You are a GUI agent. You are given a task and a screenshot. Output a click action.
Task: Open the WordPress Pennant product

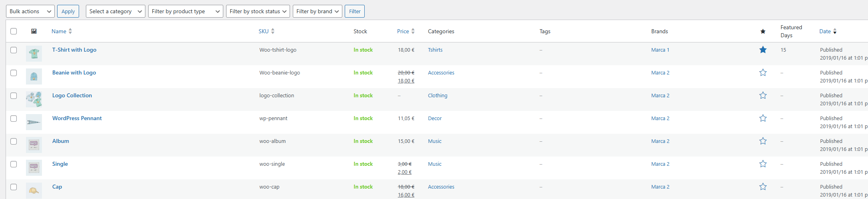pyautogui.click(x=77, y=118)
